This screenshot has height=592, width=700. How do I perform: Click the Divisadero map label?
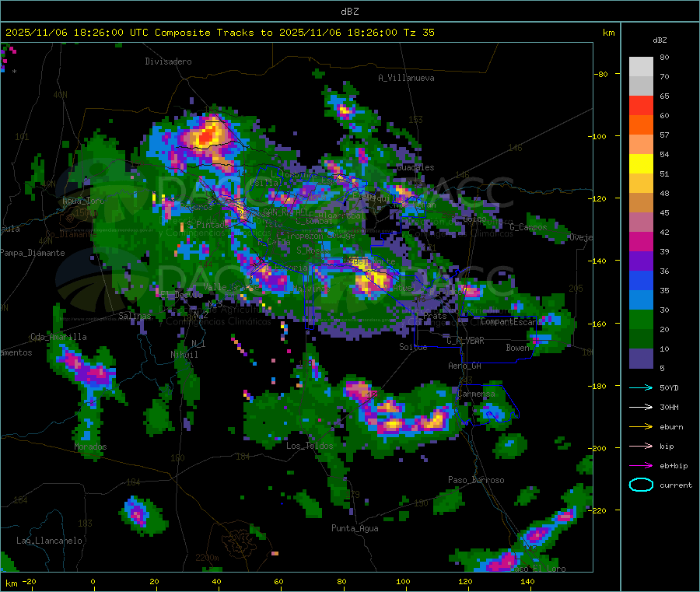(x=168, y=61)
